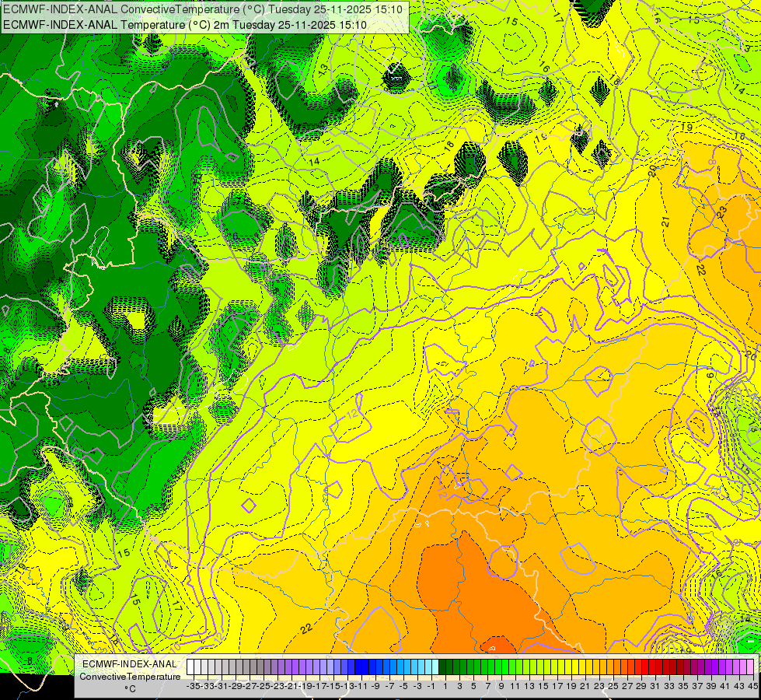Click the 21 contour label on the map
The image size is (761, 700).
point(665,222)
